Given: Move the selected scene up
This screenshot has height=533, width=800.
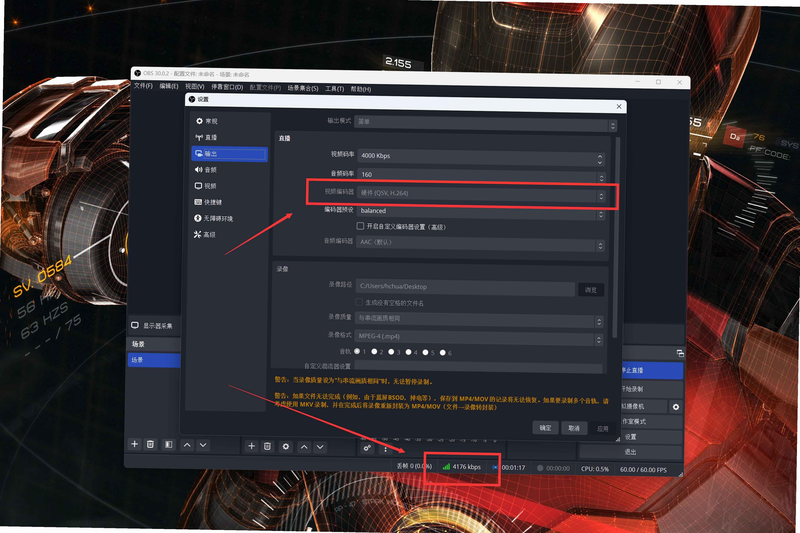Looking at the screenshot, I should 187,445.
